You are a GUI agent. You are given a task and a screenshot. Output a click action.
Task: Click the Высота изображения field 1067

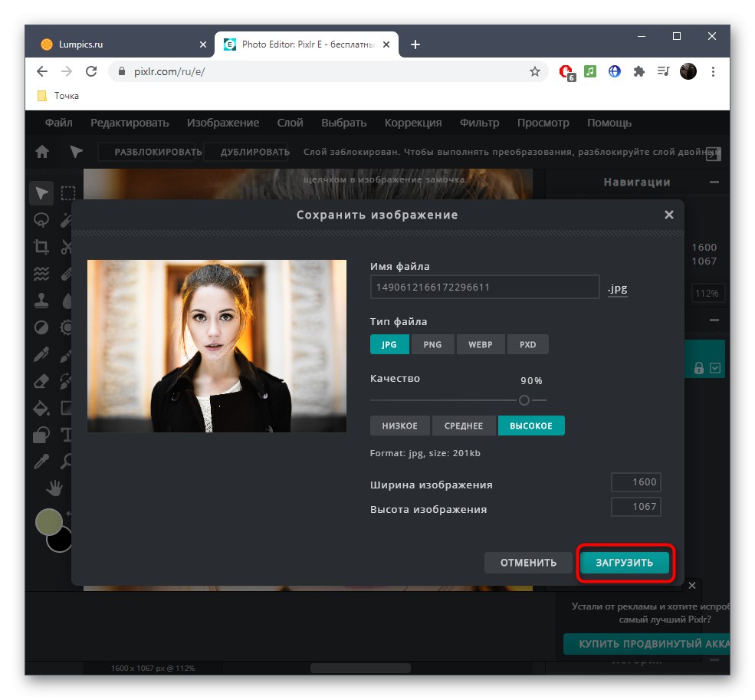(x=635, y=507)
